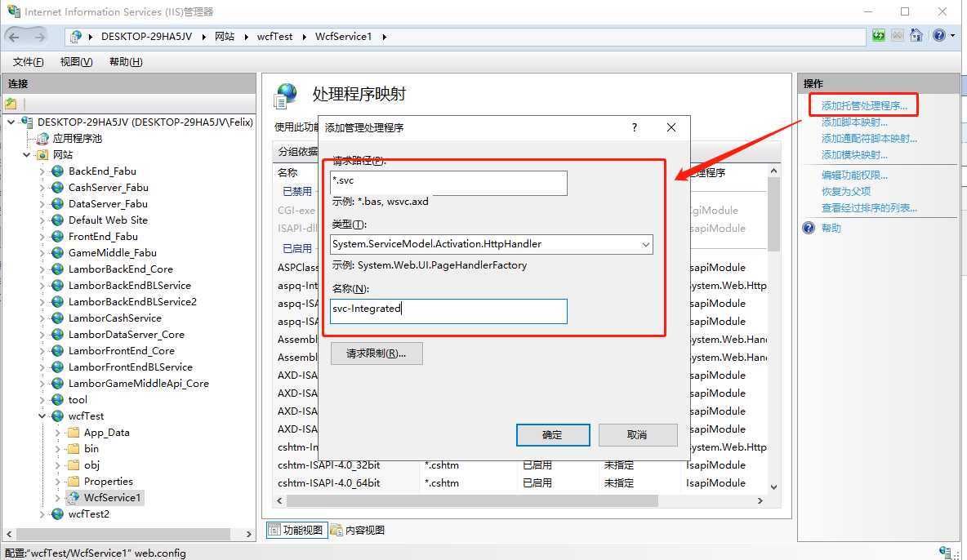967x560 pixels.
Task: Click the 网站 sites folder icon
Action: pyautogui.click(x=42, y=155)
